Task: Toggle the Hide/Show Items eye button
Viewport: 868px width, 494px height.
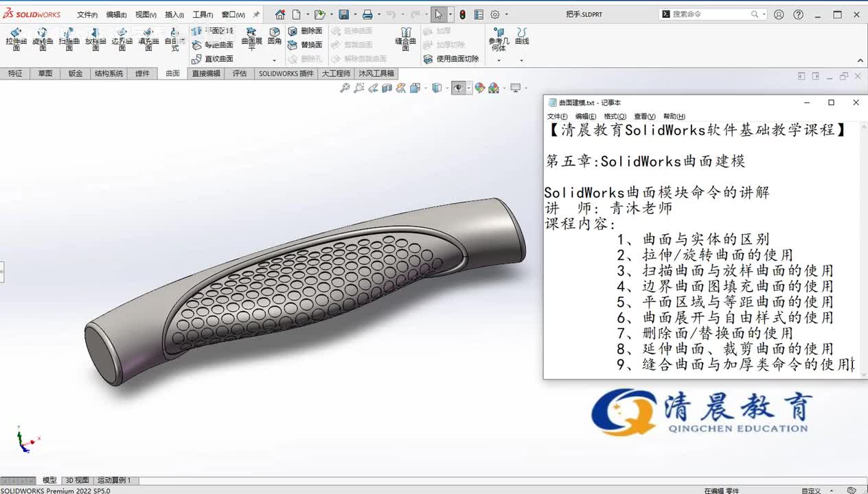Action: click(457, 88)
